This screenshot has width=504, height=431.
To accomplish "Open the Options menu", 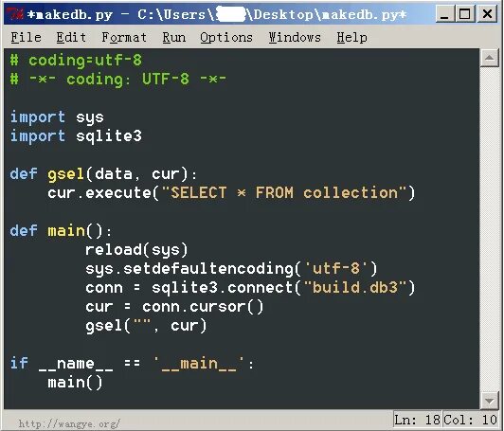I will [x=226, y=38].
